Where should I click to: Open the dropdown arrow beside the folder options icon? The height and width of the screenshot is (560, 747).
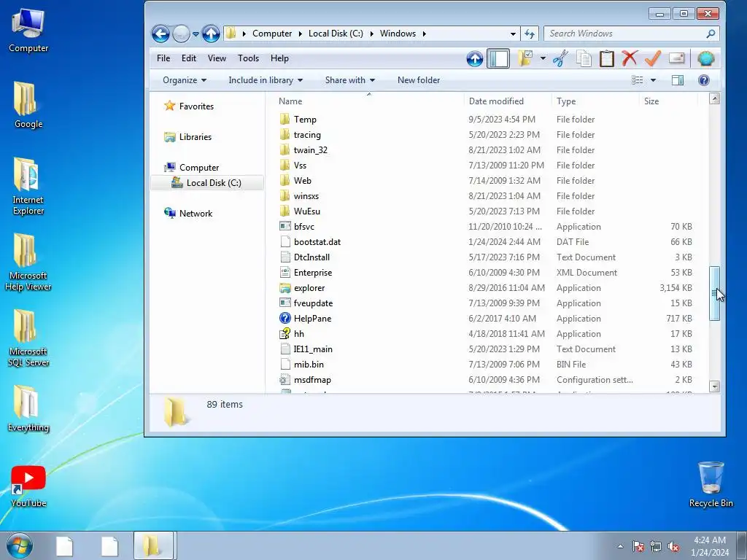pyautogui.click(x=543, y=58)
